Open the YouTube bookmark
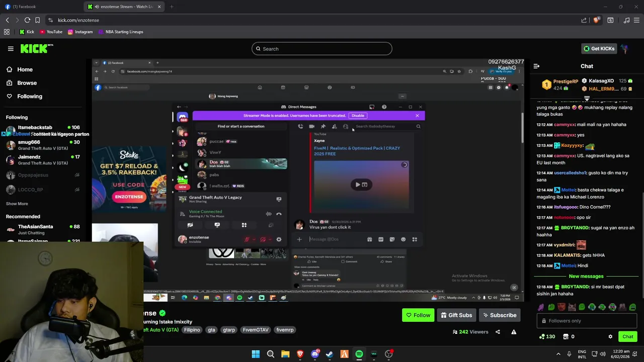 (x=51, y=32)
